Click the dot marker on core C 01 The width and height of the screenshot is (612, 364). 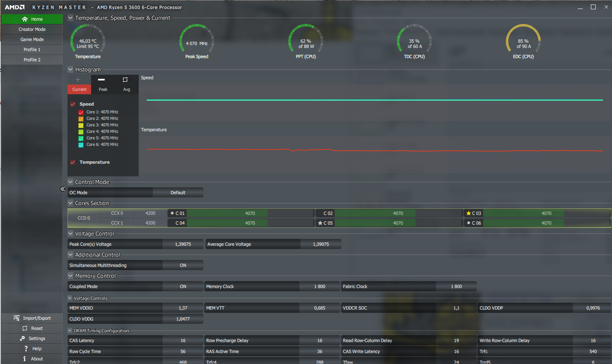point(172,213)
